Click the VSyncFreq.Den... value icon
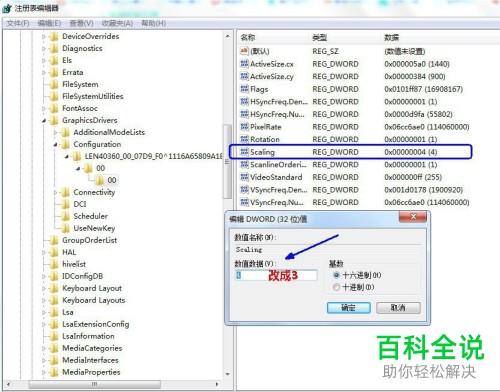The height and width of the screenshot is (392, 500). tap(244, 190)
